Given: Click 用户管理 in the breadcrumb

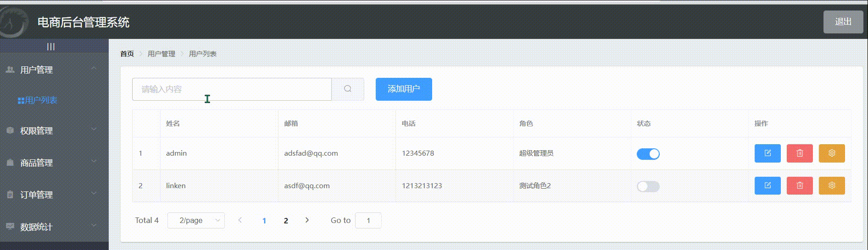Looking at the screenshot, I should click(x=161, y=54).
